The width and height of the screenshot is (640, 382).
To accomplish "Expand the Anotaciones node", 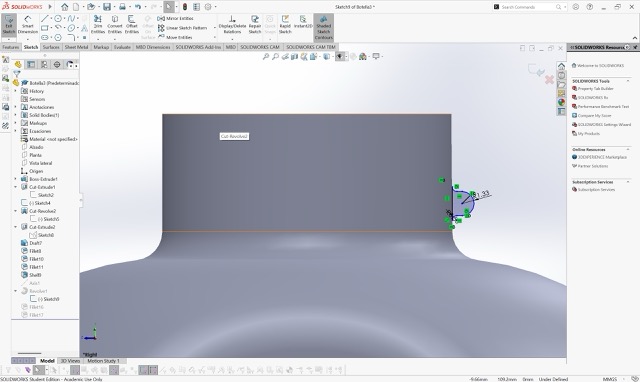I will (x=16, y=107).
